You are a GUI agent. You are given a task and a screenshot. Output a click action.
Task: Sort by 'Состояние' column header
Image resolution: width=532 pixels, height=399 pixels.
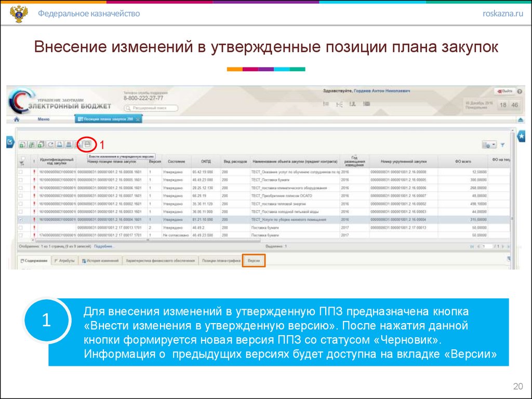pyautogui.click(x=177, y=162)
